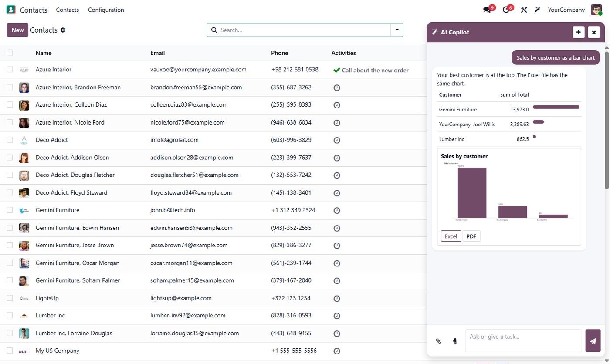
Task: Click the AI wand icon in navbar
Action: 538,10
